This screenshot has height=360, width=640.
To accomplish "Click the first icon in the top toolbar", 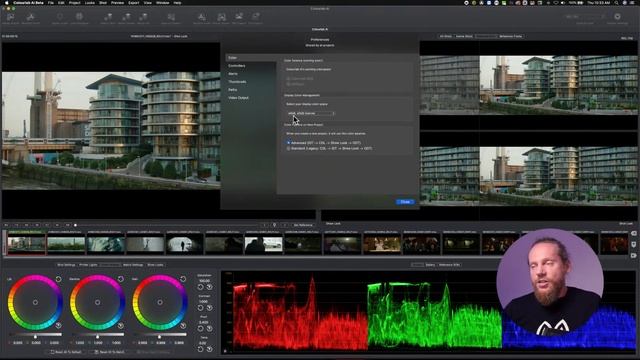I will (x=11, y=17).
